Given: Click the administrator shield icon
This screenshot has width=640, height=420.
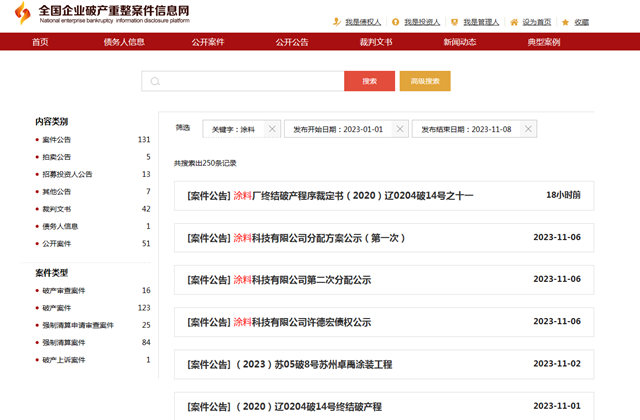Looking at the screenshot, I should 456,21.
